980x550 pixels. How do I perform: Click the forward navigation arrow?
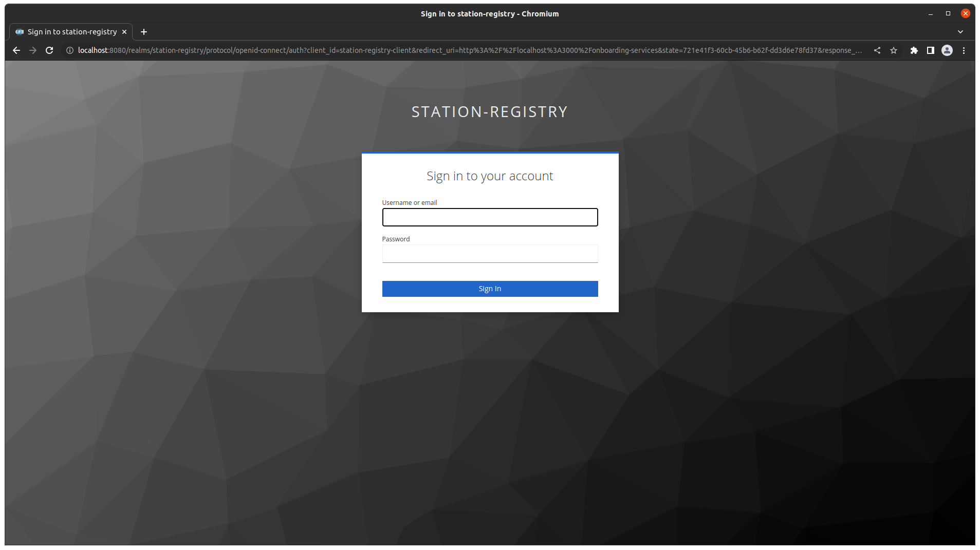33,50
